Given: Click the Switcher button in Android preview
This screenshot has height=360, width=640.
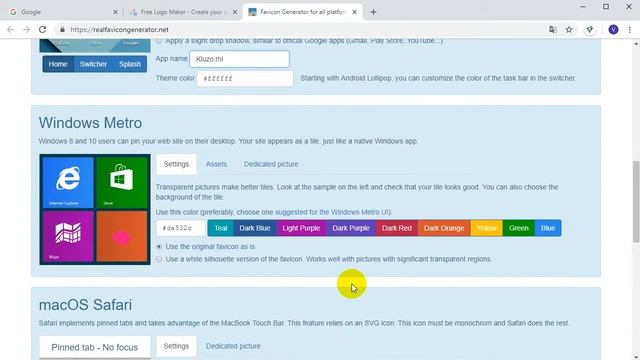Looking at the screenshot, I should coord(93,64).
